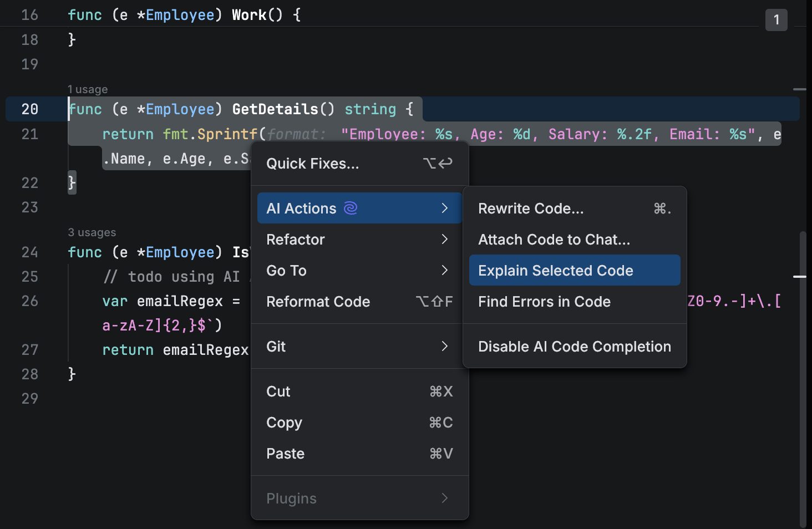
Task: Open the Git submenu
Action: (x=276, y=346)
